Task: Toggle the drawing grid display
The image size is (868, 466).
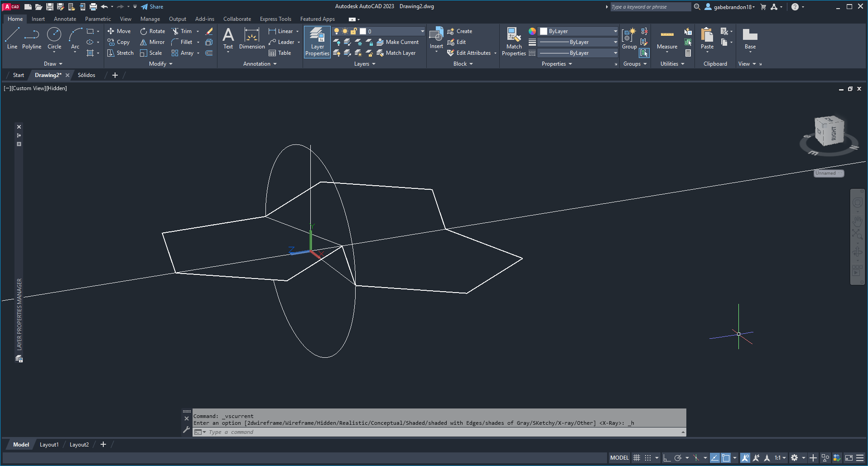Action: (637, 458)
